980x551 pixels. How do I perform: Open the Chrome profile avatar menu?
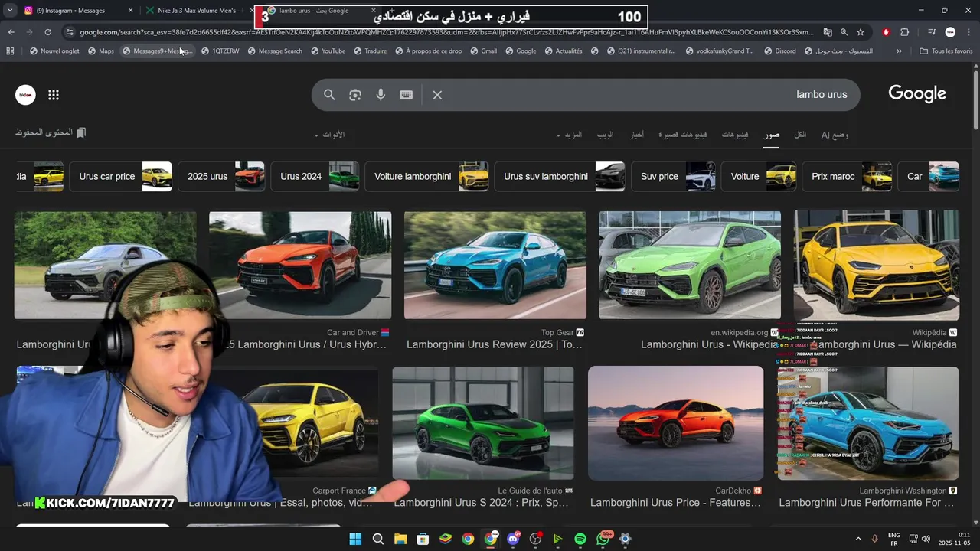tap(950, 32)
